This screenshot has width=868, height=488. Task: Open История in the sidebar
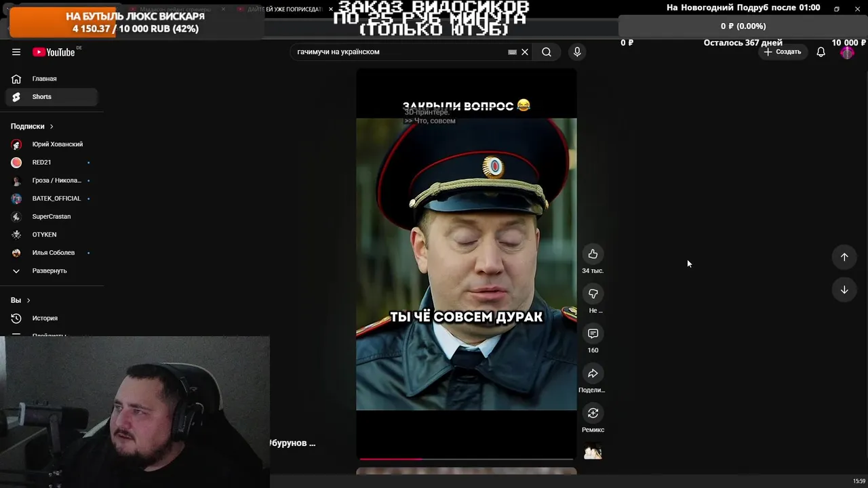[x=52, y=318]
